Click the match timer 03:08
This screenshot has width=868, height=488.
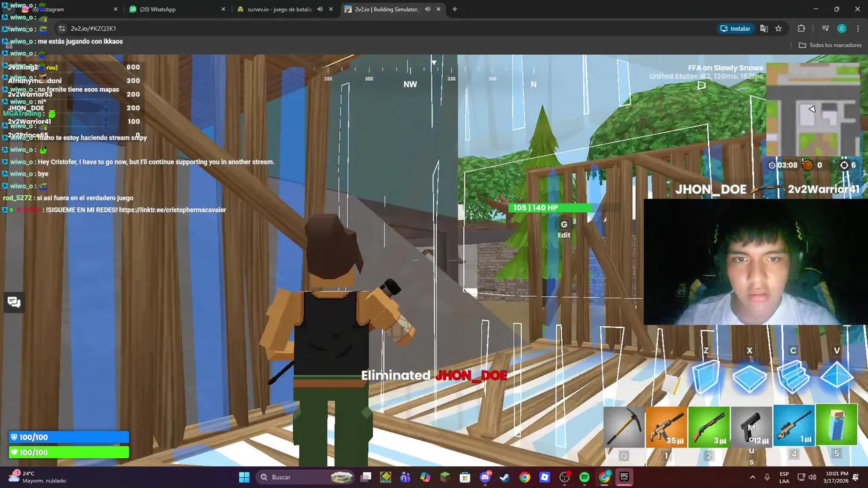pos(783,165)
